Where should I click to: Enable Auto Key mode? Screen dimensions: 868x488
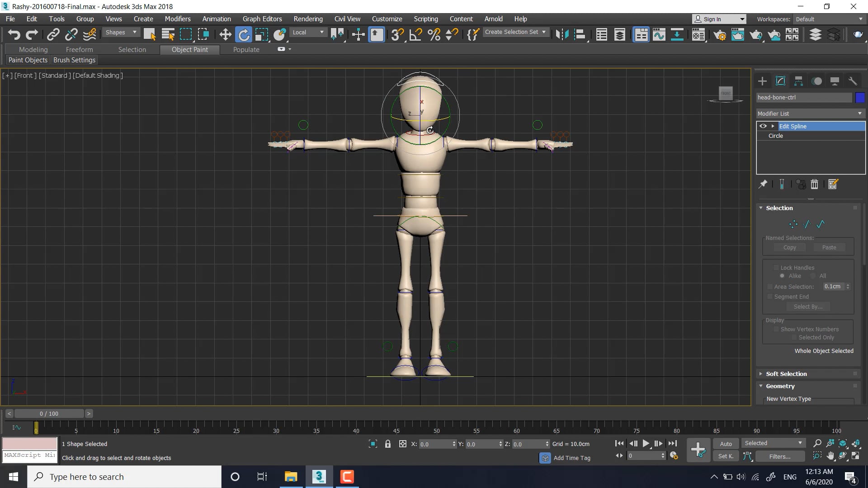(x=726, y=444)
